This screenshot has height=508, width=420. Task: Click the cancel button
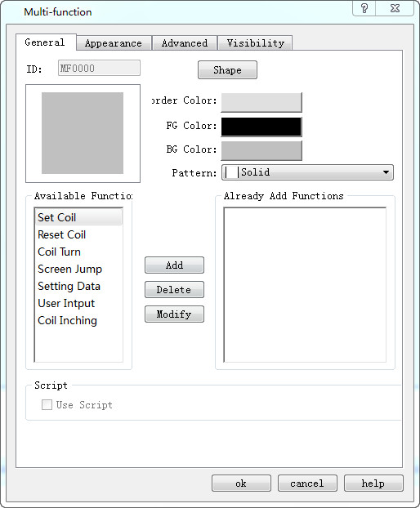[x=307, y=483]
